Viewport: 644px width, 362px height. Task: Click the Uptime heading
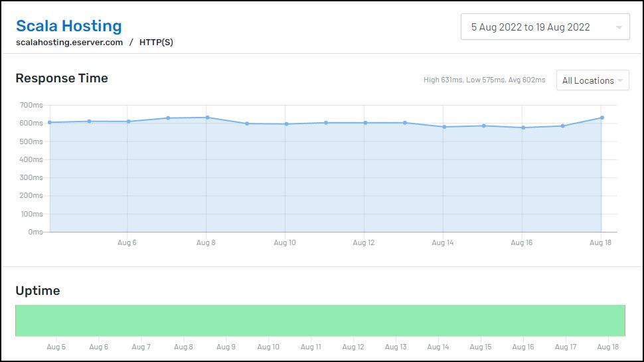[x=38, y=290]
